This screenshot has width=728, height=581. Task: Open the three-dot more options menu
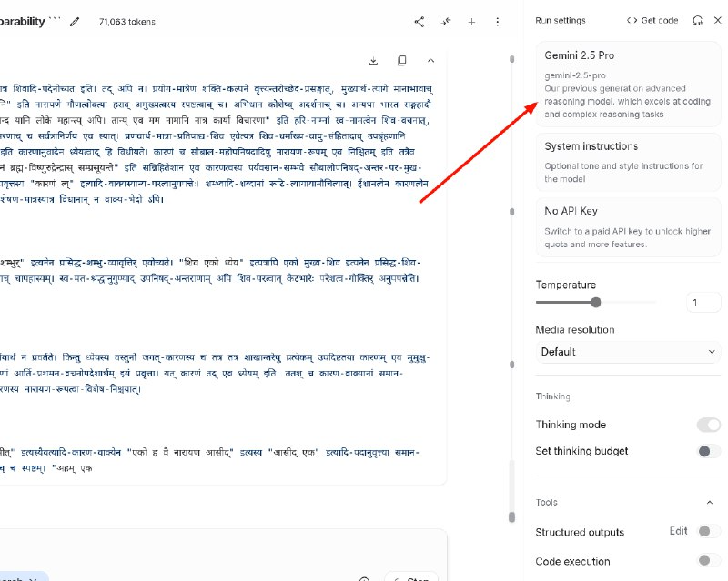[498, 22]
